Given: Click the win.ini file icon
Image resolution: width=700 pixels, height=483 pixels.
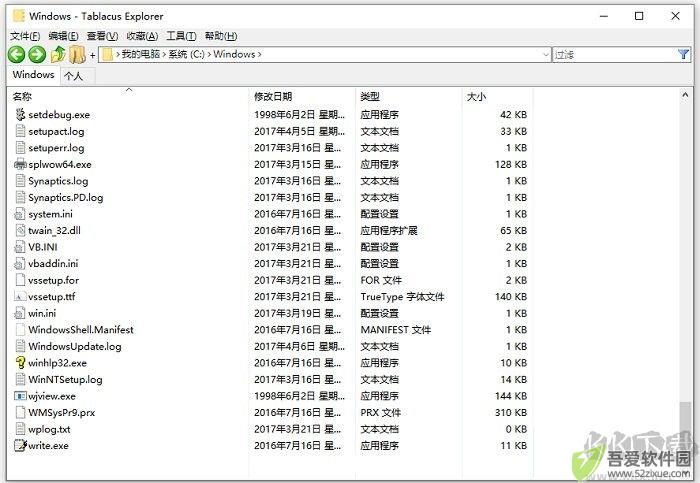Looking at the screenshot, I should pos(20,313).
